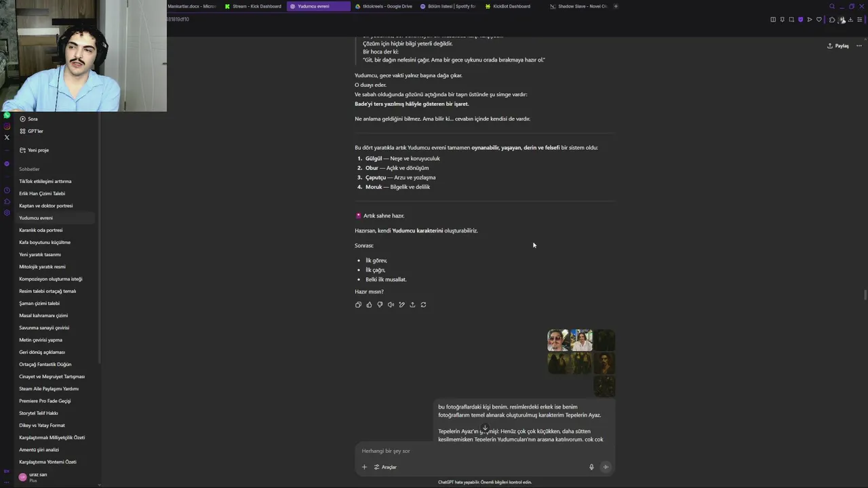
Task: Switch to Stream - Kick Dashboard tab
Action: [x=252, y=6]
